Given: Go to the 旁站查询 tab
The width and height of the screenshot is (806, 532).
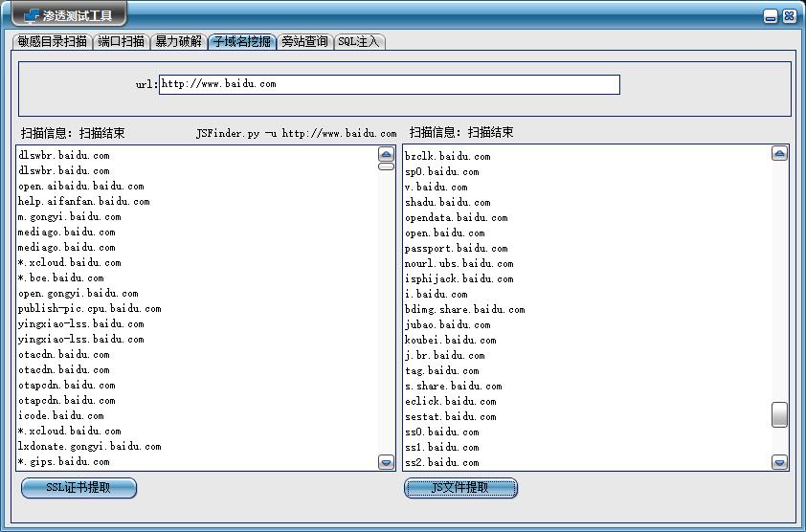Looking at the screenshot, I should point(304,42).
